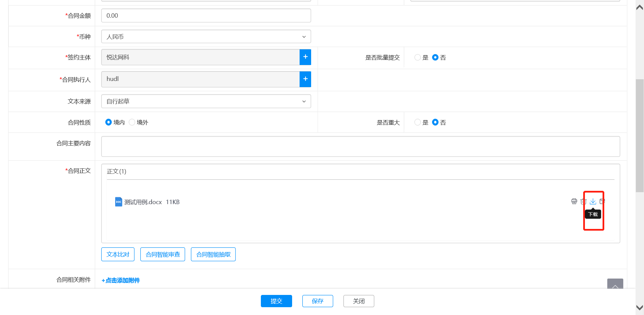Click the DOC file icon of 测试用例.docx
The image size is (644, 315).
[x=119, y=202]
